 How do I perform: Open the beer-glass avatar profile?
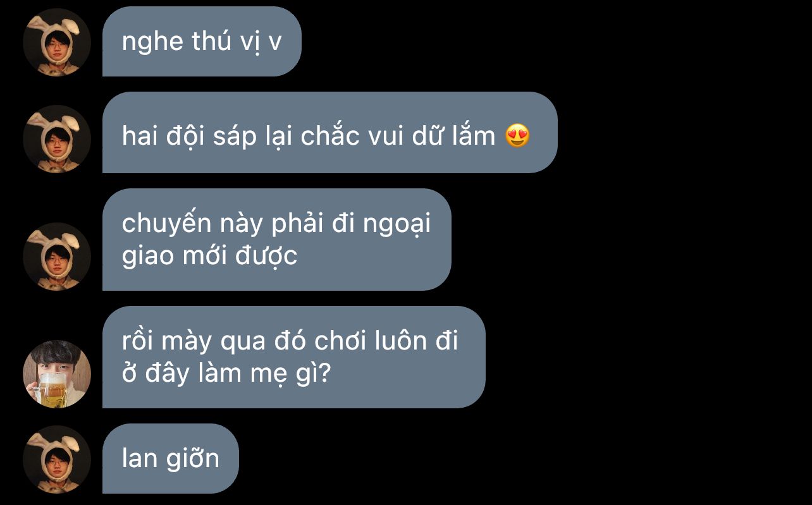(57, 374)
